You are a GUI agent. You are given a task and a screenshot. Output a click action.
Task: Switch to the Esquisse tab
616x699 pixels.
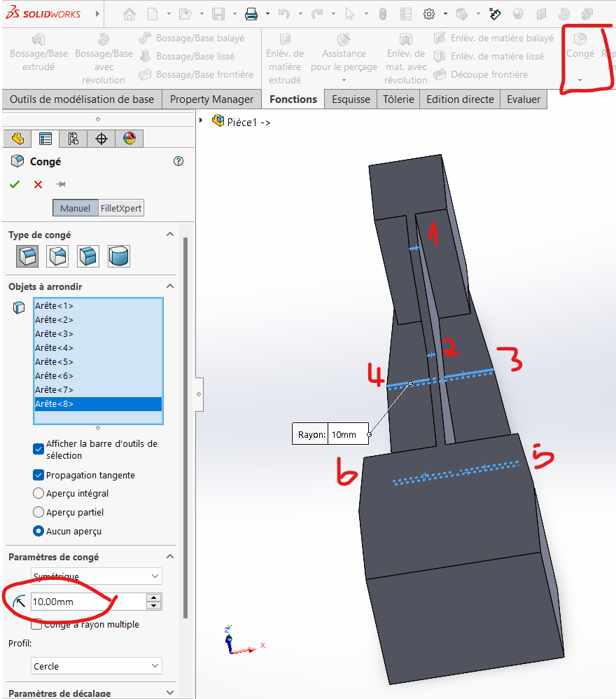pos(351,99)
